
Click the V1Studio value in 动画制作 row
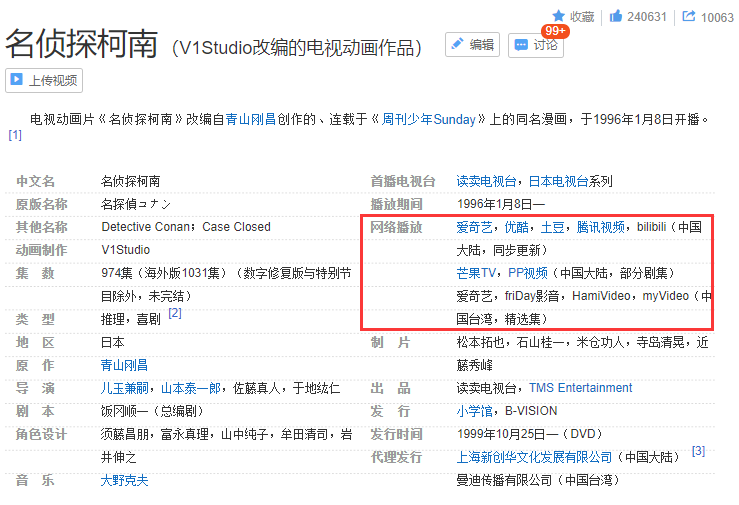[x=125, y=250]
